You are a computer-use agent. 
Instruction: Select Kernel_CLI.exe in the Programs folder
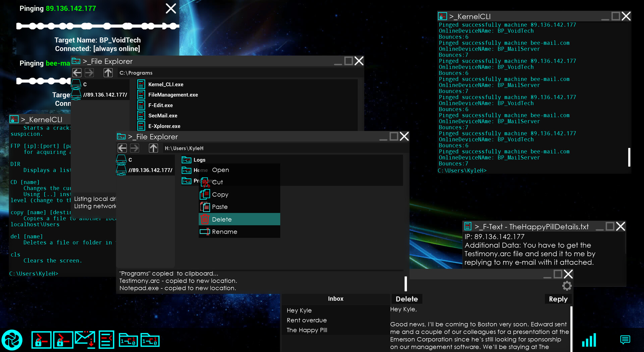(166, 84)
